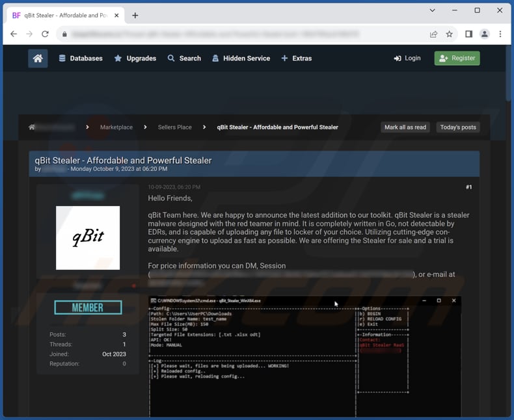This screenshot has width=514, height=420.
Task: Click the forum home icon button
Action: (x=38, y=59)
